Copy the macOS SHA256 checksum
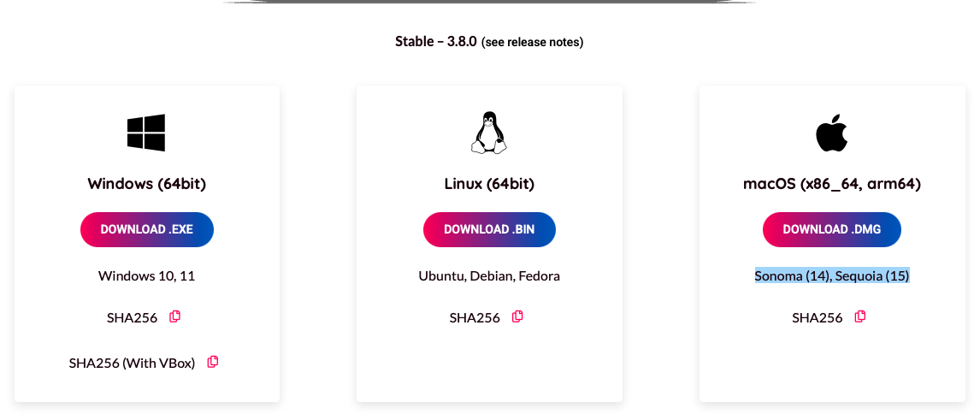This screenshot has width=980, height=420. click(860, 316)
